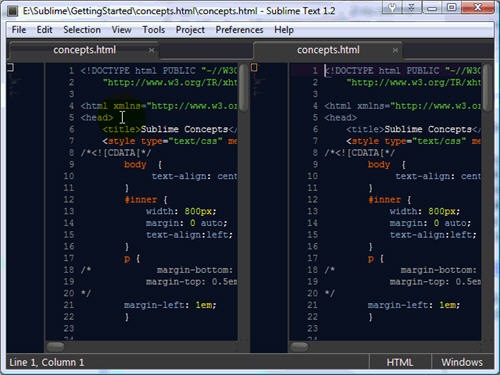Click 'margin: 0 auto;' in the left pane
The width and height of the screenshot is (500, 375).
(x=187, y=223)
